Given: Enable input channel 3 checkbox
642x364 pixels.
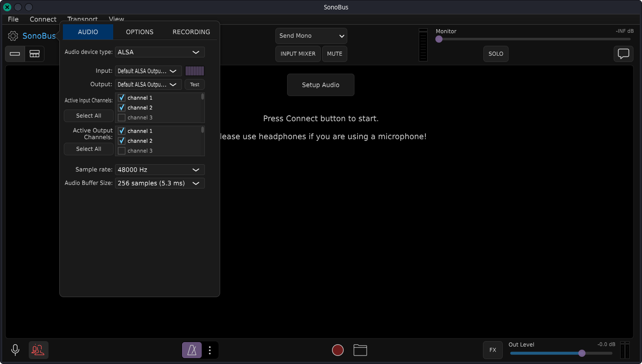Looking at the screenshot, I should [121, 118].
